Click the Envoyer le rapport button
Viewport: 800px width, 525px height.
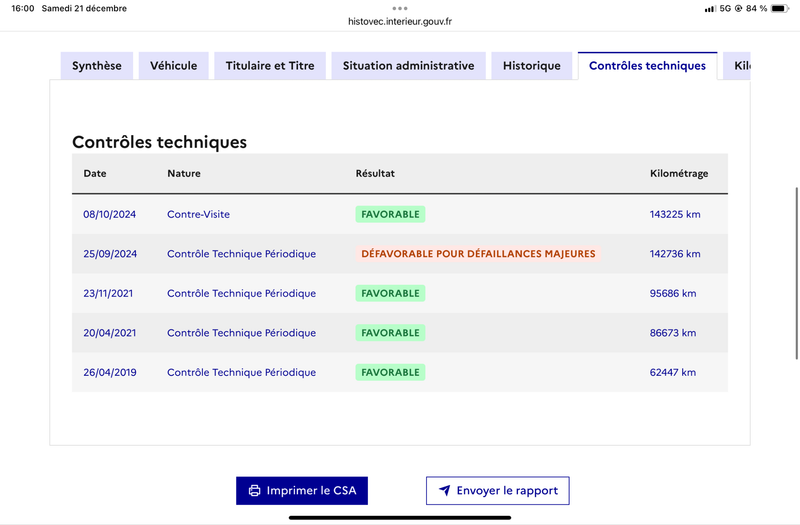tap(497, 491)
